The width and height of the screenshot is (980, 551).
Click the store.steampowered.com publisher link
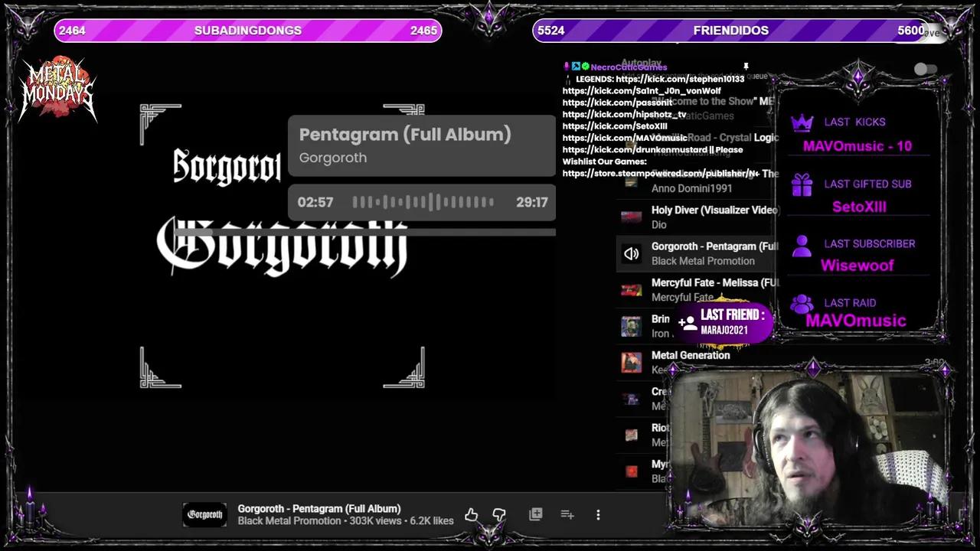[x=661, y=174]
